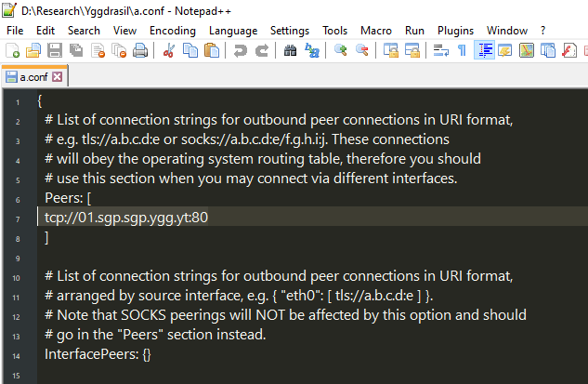Open the Plugins menu
The width and height of the screenshot is (588, 384).
point(455,31)
